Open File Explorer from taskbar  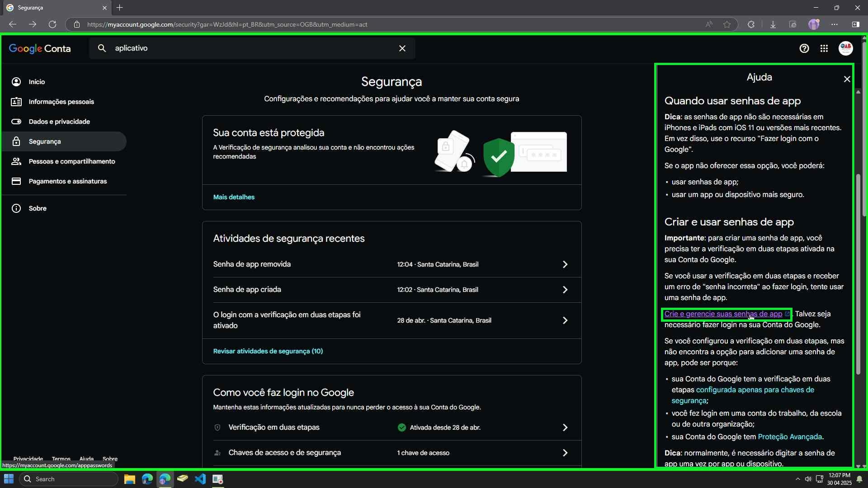[x=130, y=479]
